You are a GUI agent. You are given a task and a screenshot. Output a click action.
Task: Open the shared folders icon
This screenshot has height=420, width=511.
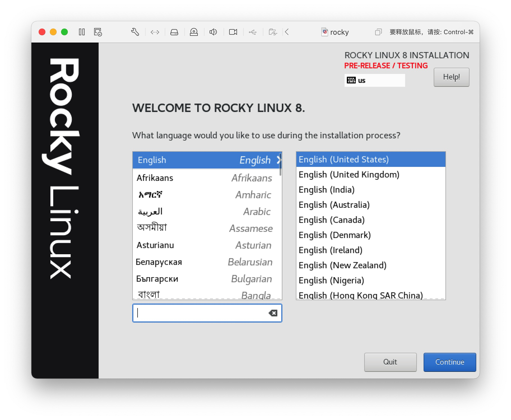[273, 32]
